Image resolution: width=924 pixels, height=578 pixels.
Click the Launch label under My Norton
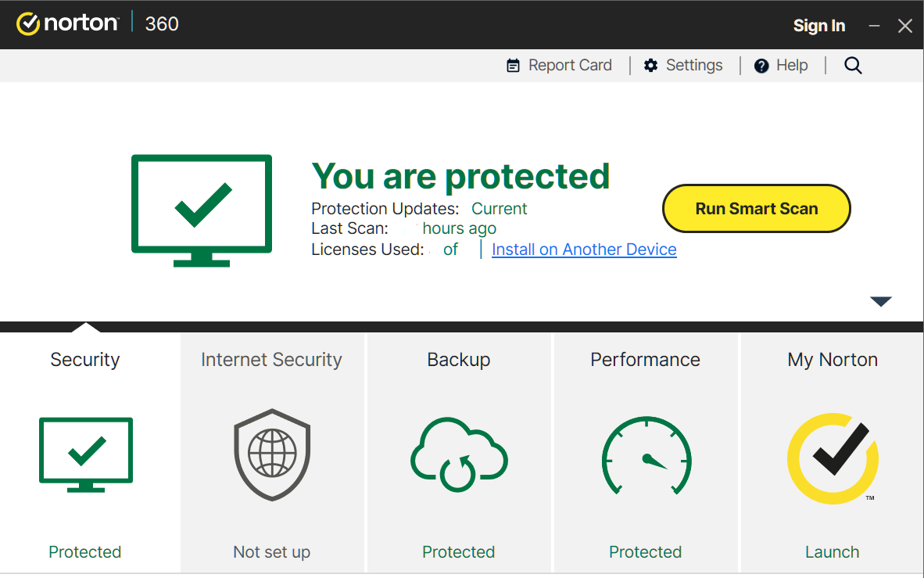[x=833, y=552]
